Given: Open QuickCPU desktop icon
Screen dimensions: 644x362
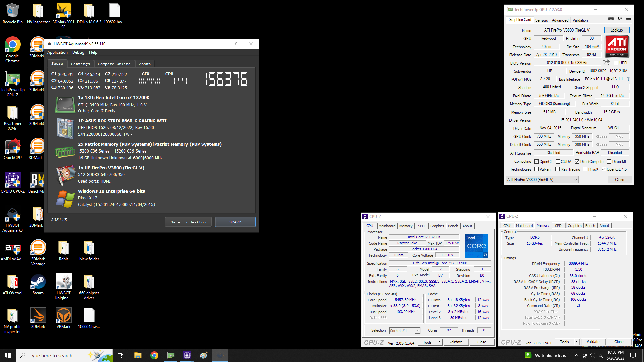Looking at the screenshot, I should pos(13,149).
